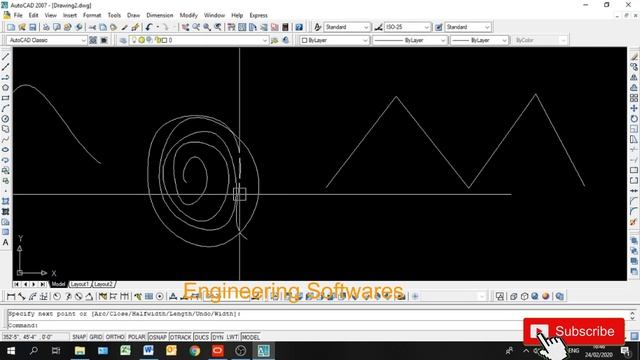Click the MODEL button in status bar
The width and height of the screenshot is (640, 360).
point(251,337)
